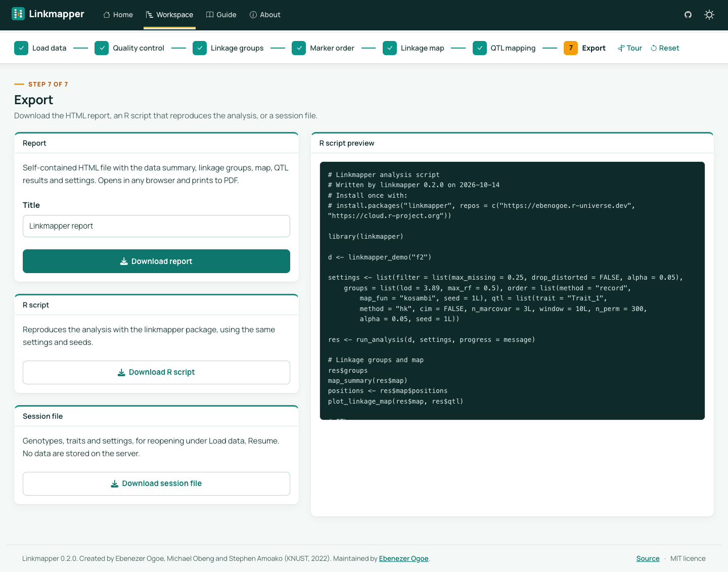Click the step 7 Export badge
The height and width of the screenshot is (572, 728).
click(x=571, y=48)
